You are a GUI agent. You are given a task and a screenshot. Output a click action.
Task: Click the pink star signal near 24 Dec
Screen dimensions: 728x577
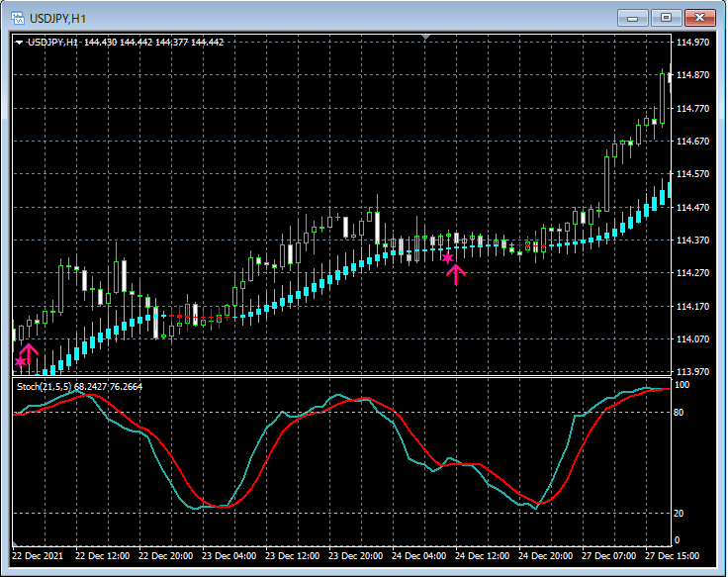click(x=447, y=257)
